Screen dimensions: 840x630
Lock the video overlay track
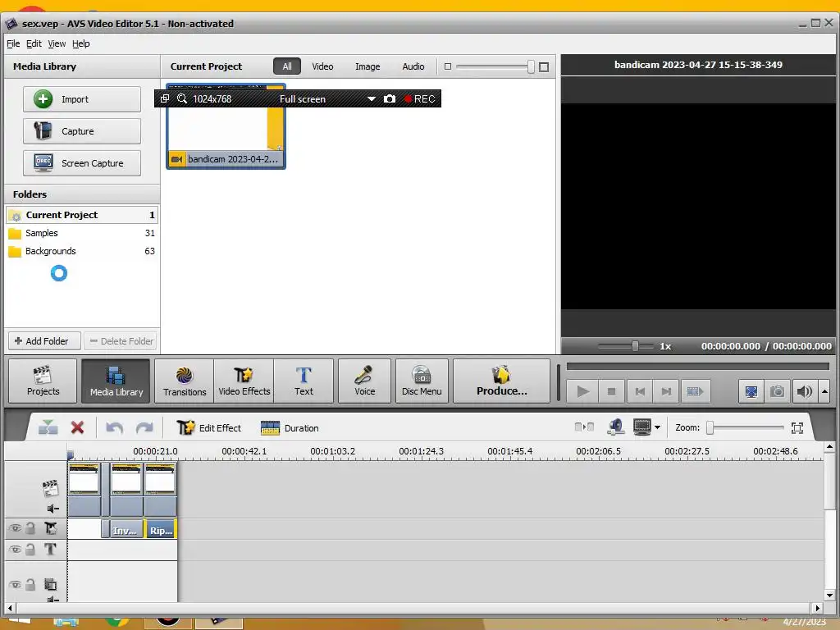pyautogui.click(x=30, y=584)
